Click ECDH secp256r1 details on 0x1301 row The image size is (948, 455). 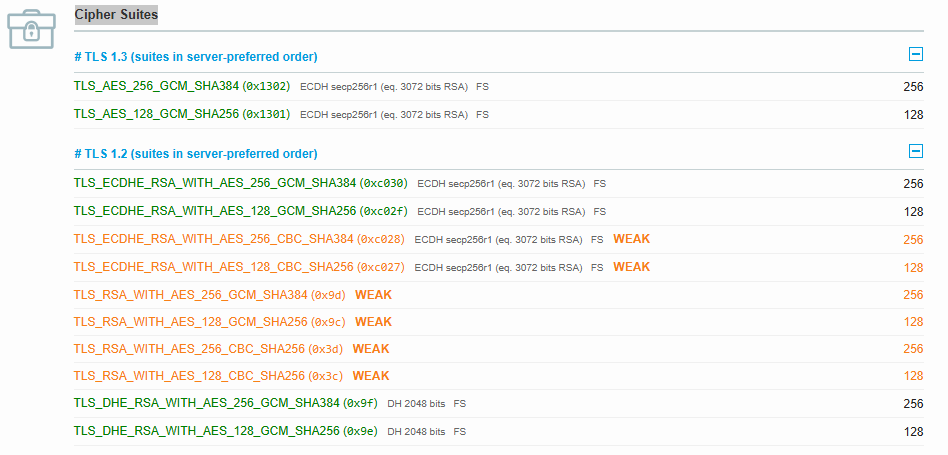tap(384, 114)
